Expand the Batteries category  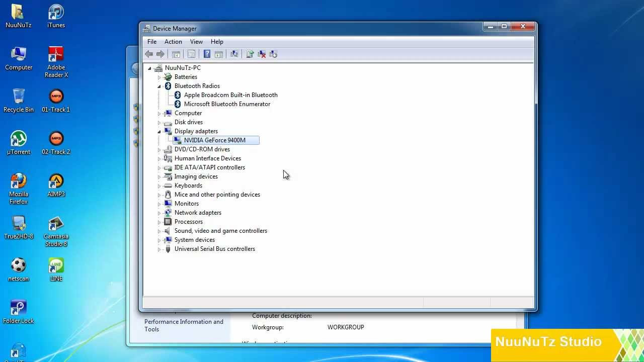(159, 77)
